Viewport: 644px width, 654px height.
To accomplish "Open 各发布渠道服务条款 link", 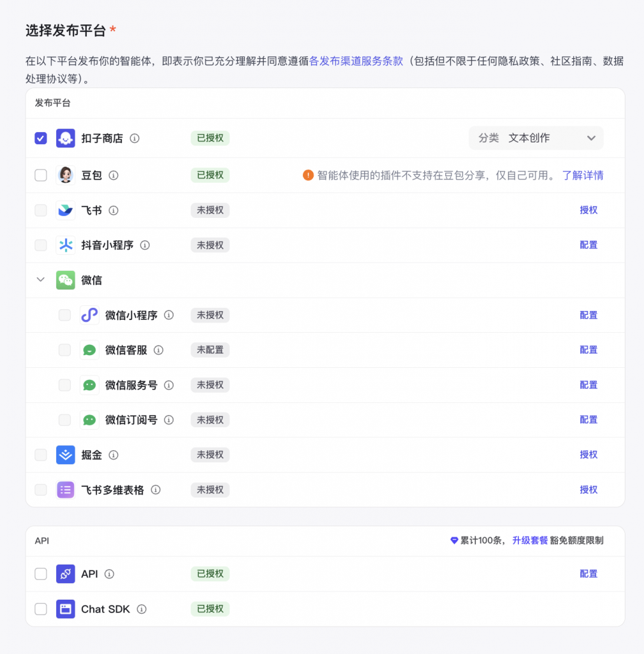I will [356, 61].
